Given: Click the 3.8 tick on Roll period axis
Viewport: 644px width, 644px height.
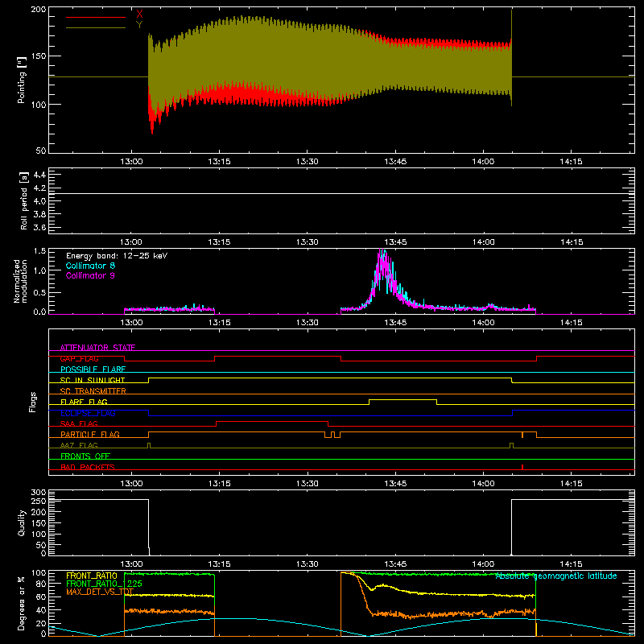Looking at the screenshot, I should (x=39, y=214).
